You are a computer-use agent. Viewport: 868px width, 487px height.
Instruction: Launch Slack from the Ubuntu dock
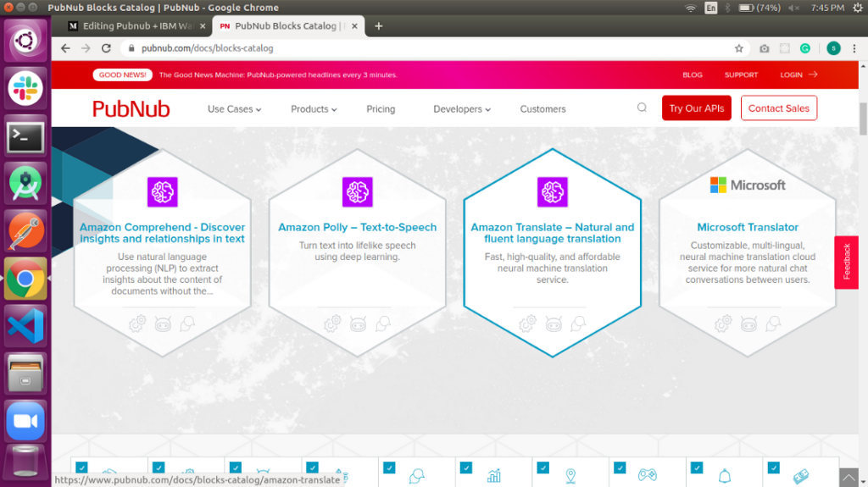pos(25,88)
